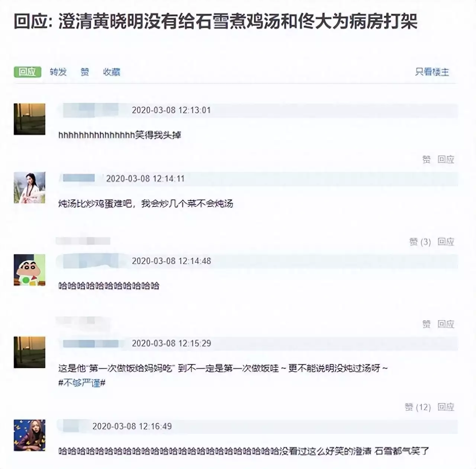Like the comment with 赞 (3)
This screenshot has width=476, height=469.
point(420,242)
